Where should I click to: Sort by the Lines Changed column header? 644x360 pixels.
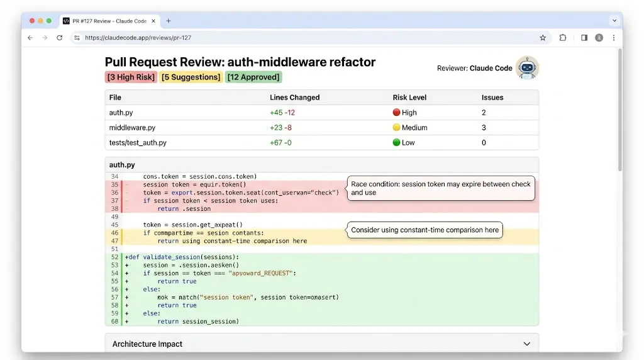pyautogui.click(x=294, y=98)
